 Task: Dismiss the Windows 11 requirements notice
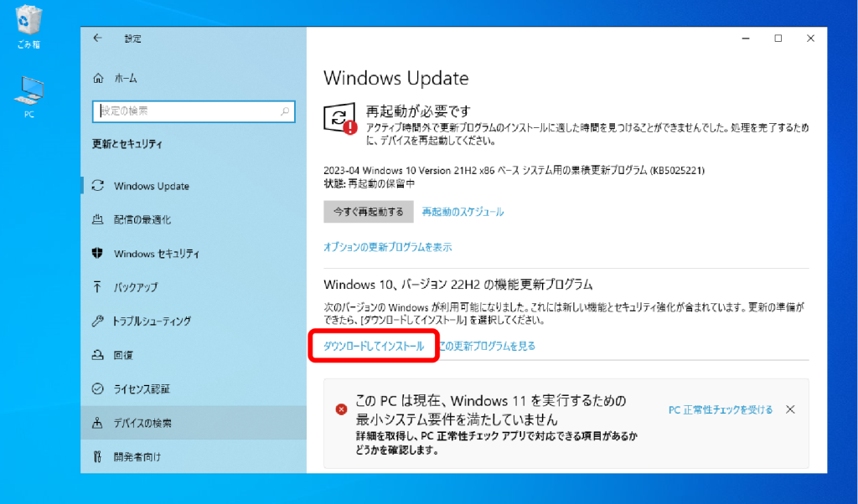coord(790,410)
